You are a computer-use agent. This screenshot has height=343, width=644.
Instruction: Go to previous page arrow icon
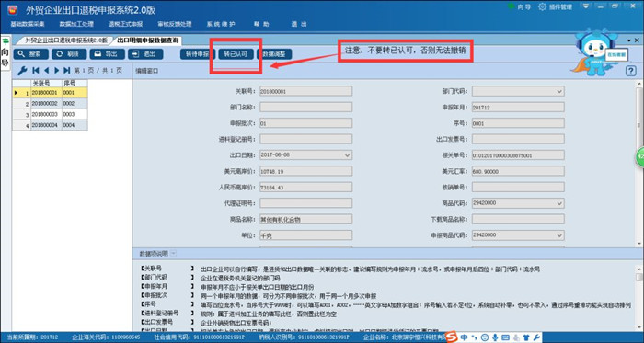(x=46, y=71)
